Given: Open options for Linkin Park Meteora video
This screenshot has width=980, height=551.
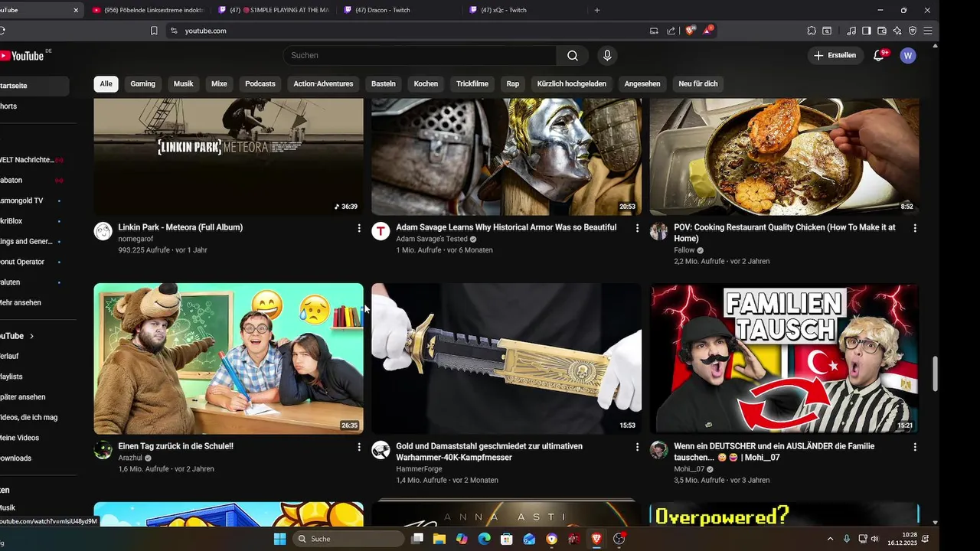Looking at the screenshot, I should click(x=359, y=228).
